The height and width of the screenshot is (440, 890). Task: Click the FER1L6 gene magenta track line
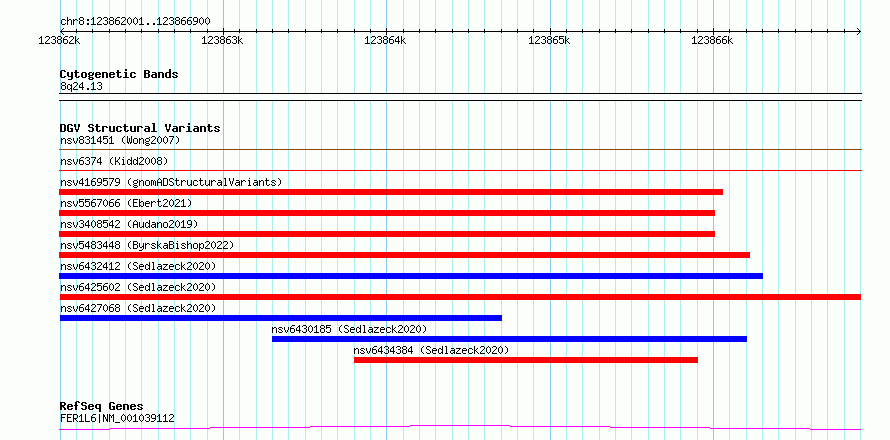(460, 428)
